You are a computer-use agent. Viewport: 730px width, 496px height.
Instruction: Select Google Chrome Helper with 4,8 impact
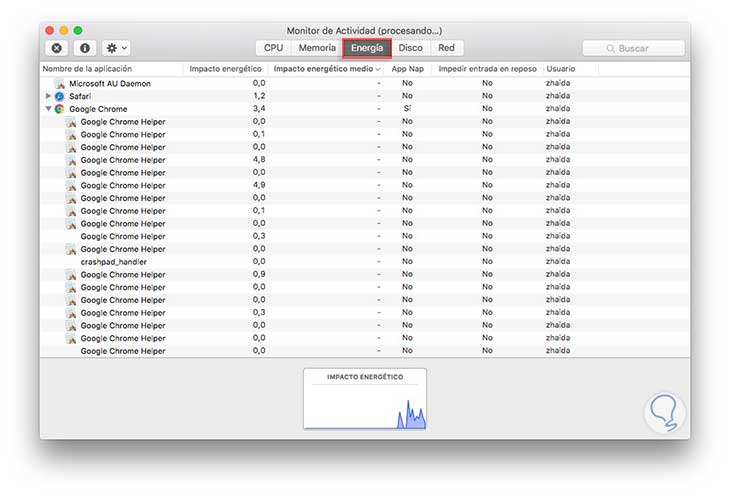[x=123, y=160]
